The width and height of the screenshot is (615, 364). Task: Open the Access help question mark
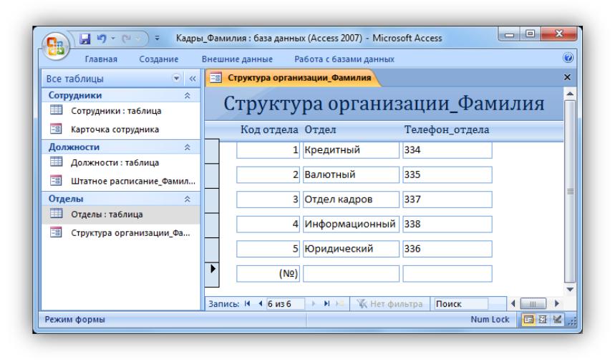click(568, 58)
